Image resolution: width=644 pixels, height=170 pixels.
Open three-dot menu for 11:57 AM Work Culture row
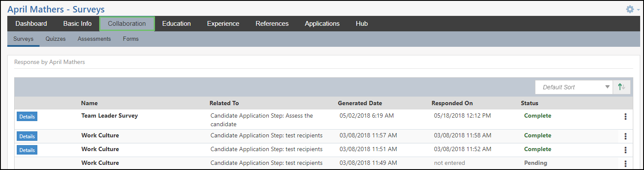[625, 136]
